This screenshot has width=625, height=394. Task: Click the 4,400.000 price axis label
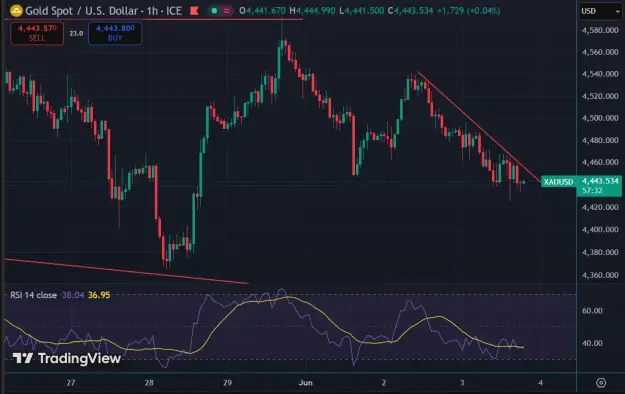pos(600,230)
